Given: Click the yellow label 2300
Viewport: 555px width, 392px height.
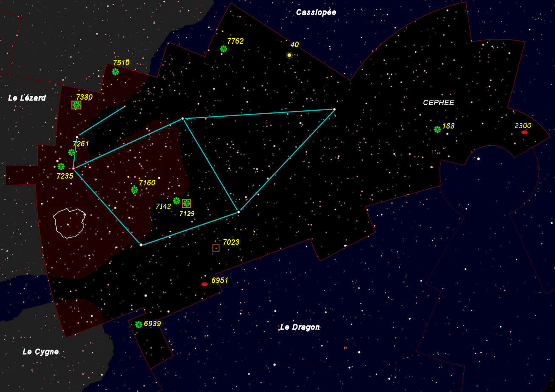Looking at the screenshot, I should 523,126.
